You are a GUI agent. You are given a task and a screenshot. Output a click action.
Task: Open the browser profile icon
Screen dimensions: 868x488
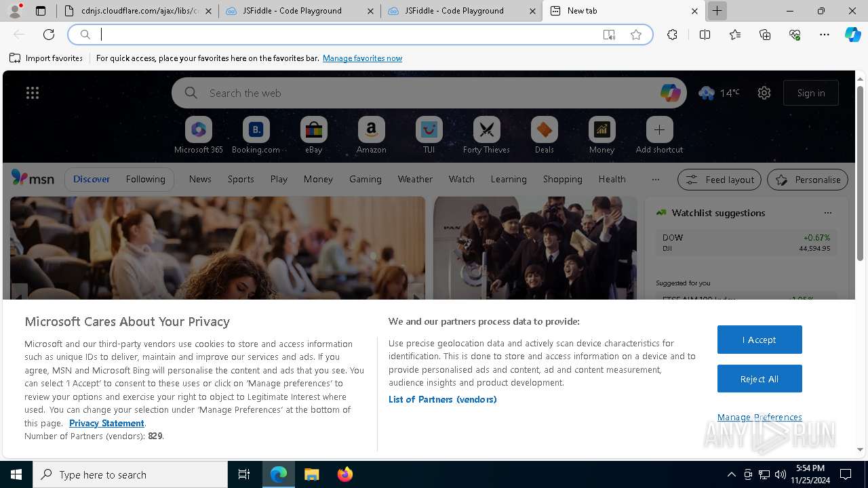click(x=15, y=11)
